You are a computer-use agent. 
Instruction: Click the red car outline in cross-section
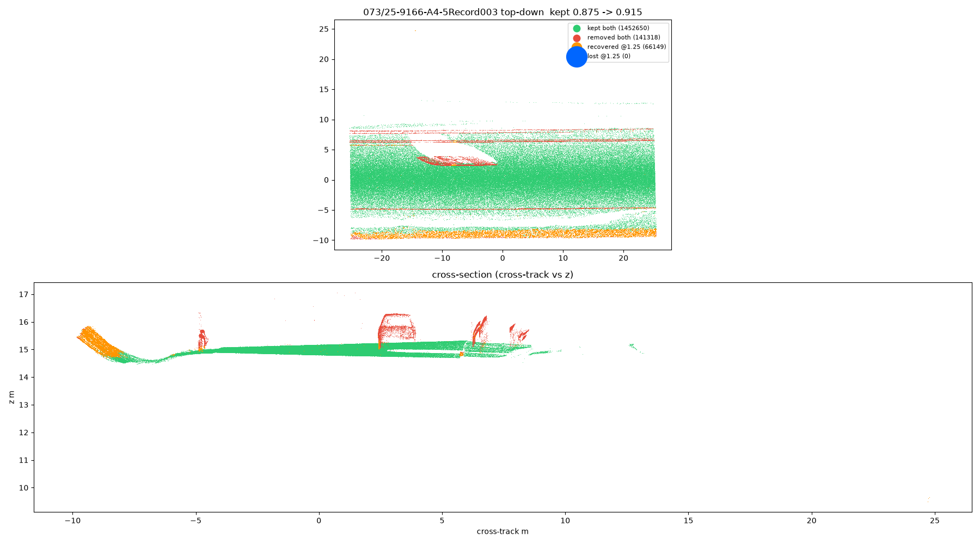point(396,329)
